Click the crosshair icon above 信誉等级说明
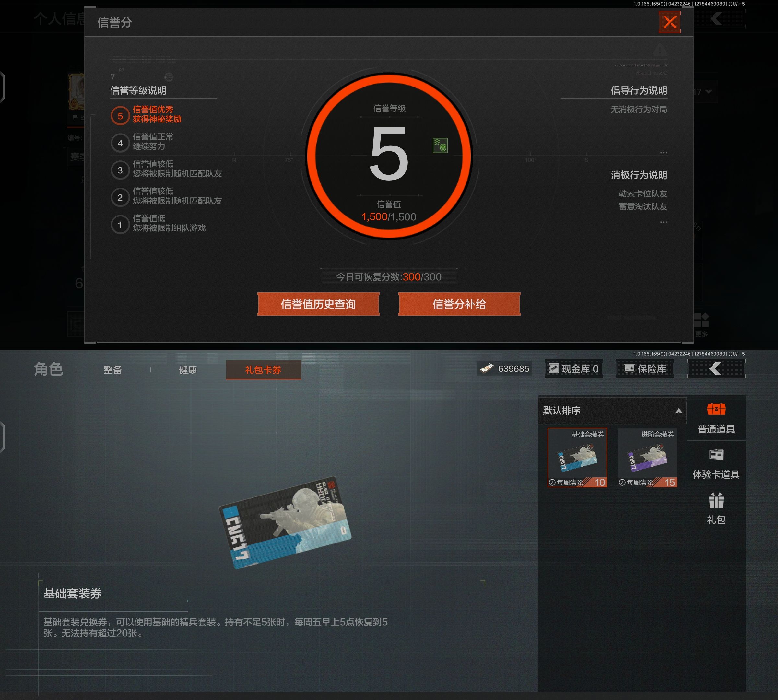This screenshot has width=778, height=700. [169, 77]
